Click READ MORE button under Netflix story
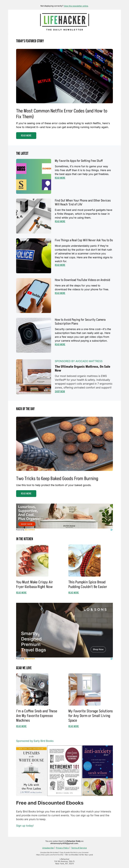This screenshot has width=129, height=868. pyautogui.click(x=26, y=135)
